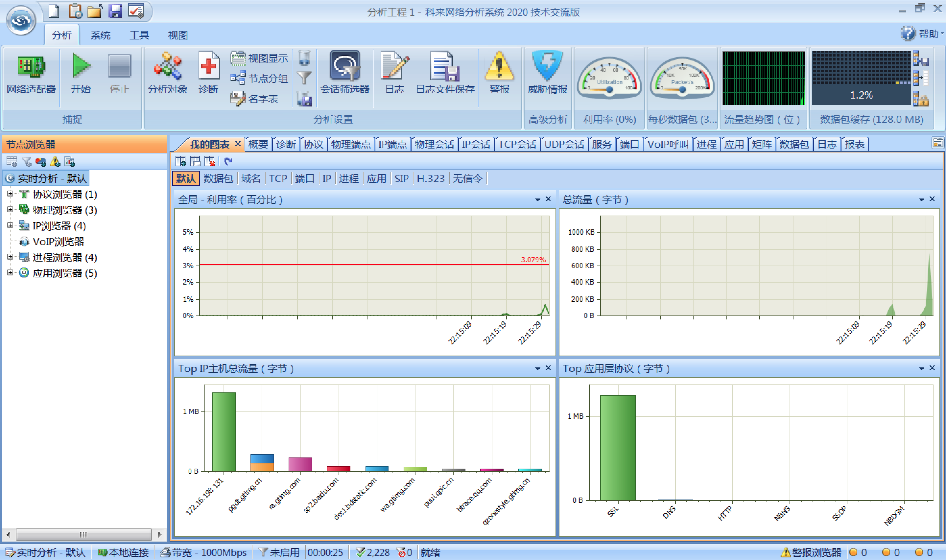Expand the IP浏览器 tree node
The width and height of the screenshot is (946, 560).
point(10,226)
